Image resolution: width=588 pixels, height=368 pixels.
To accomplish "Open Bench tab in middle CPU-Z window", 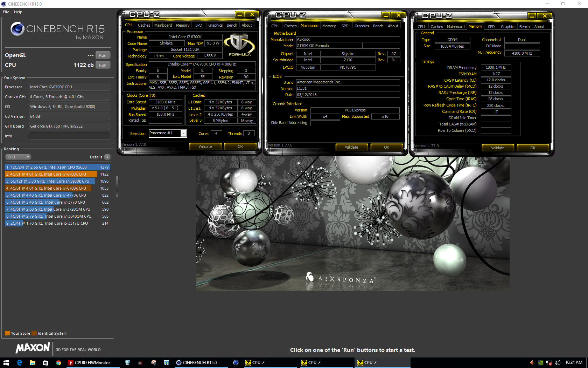I will point(378,26).
